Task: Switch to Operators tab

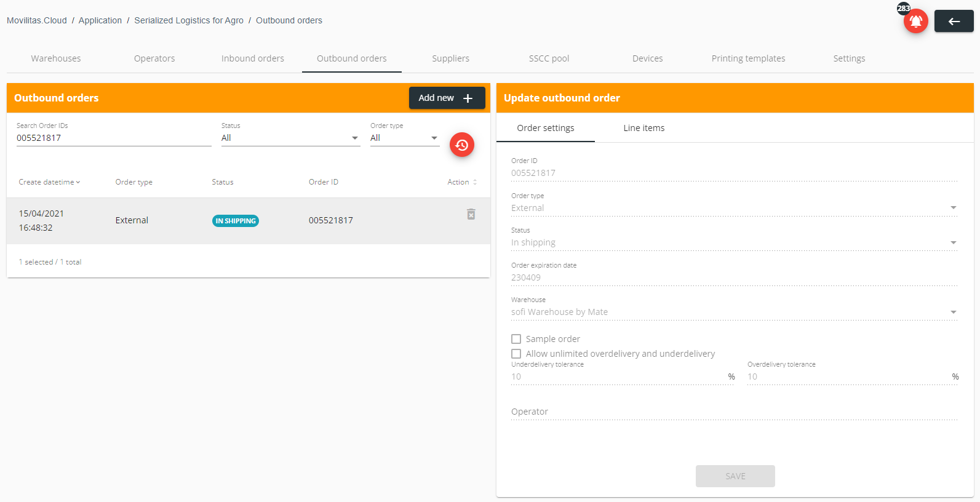Action: pos(154,58)
